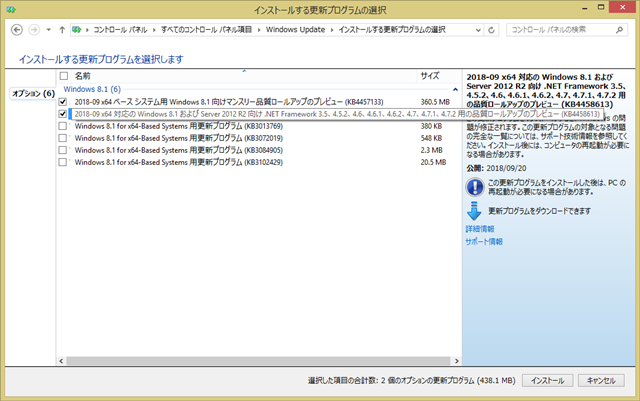Screen dimensions: 640x401
Task: Click the restart-required warning icon
Action: click(475, 187)
